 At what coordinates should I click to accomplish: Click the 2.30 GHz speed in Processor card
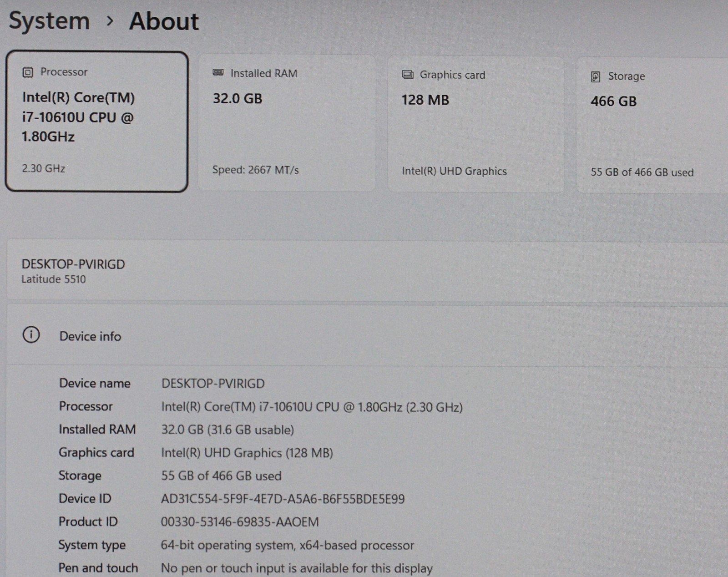(x=44, y=168)
